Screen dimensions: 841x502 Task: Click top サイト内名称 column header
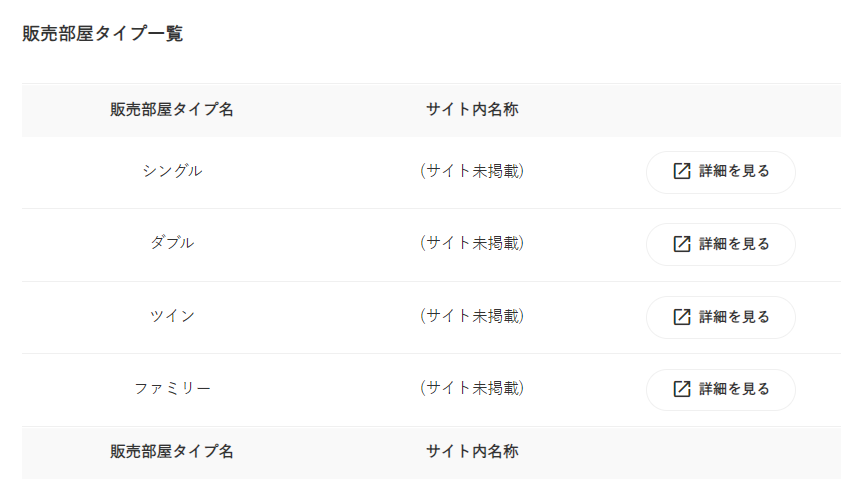click(472, 110)
